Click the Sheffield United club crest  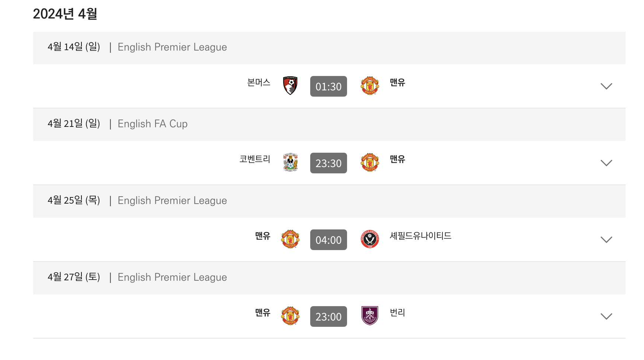(x=370, y=239)
